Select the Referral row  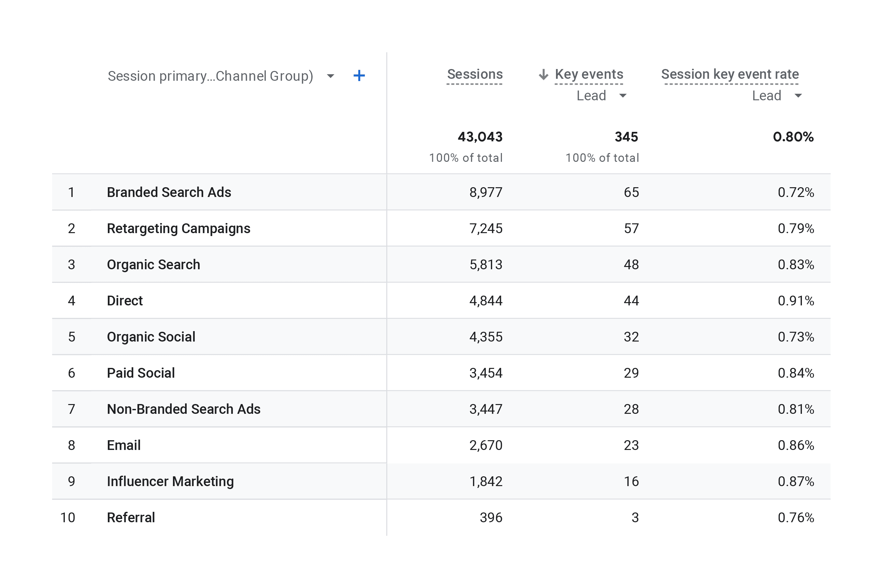pos(131,517)
